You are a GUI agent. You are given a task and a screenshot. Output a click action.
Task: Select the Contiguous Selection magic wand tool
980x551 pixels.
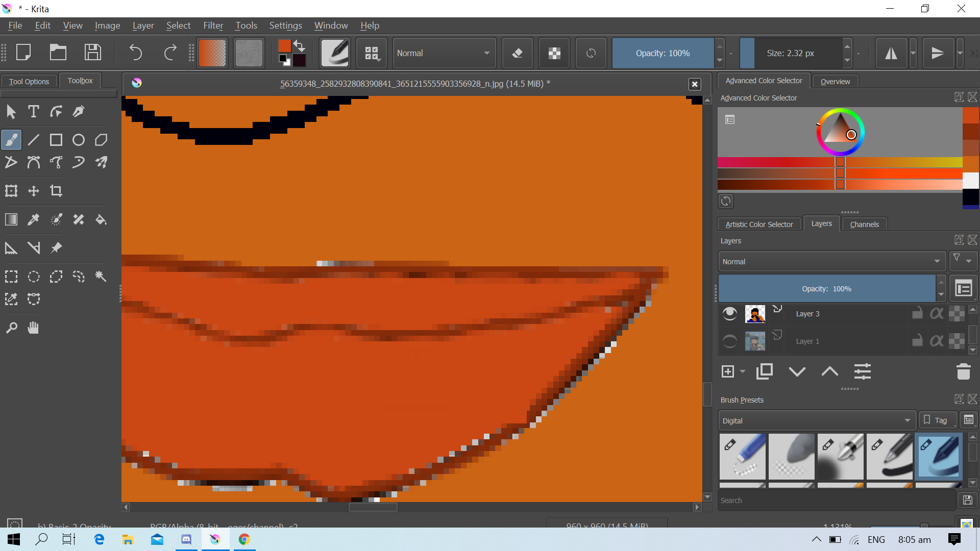pos(101,277)
